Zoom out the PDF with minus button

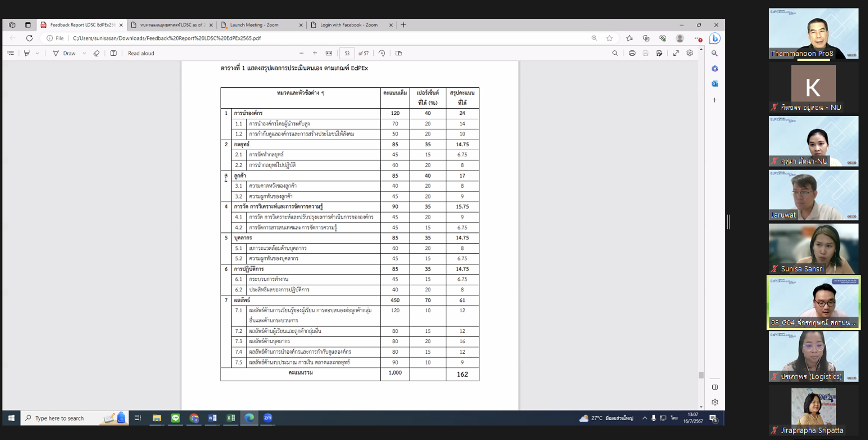pos(301,53)
